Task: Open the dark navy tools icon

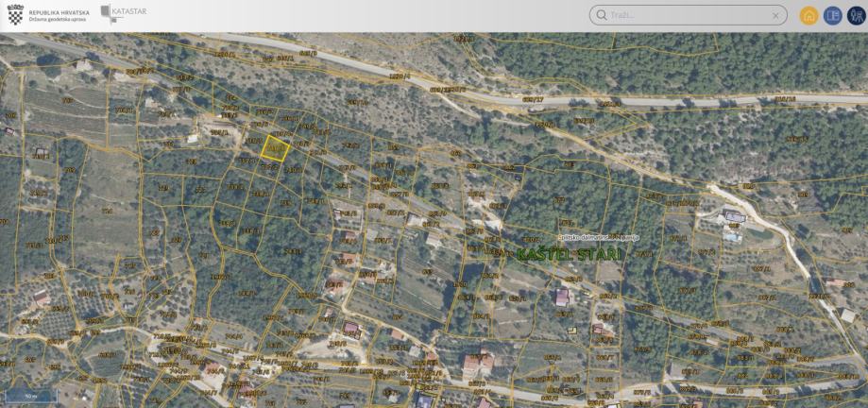Action: (856, 15)
